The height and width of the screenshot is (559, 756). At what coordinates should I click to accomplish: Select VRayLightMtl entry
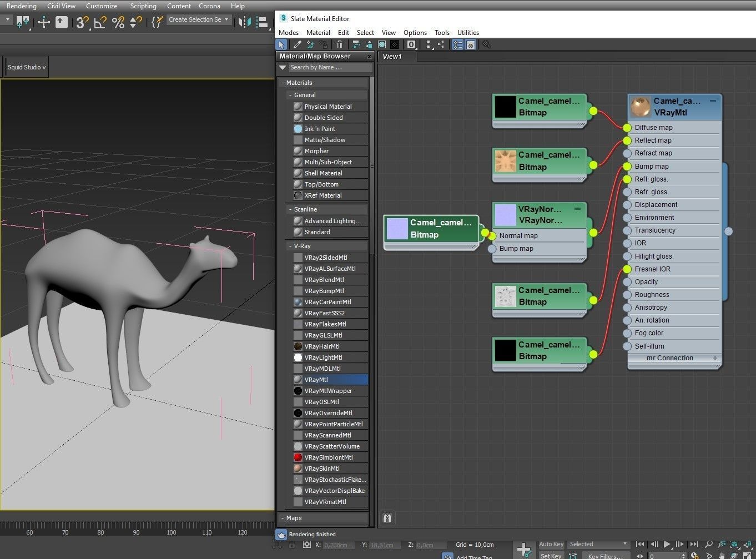(330, 357)
